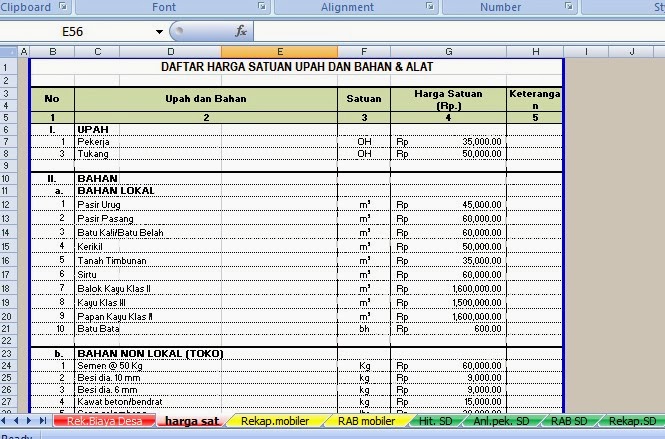Click the title DAFTAR HARGA SATUAN cell

[x=297, y=67]
